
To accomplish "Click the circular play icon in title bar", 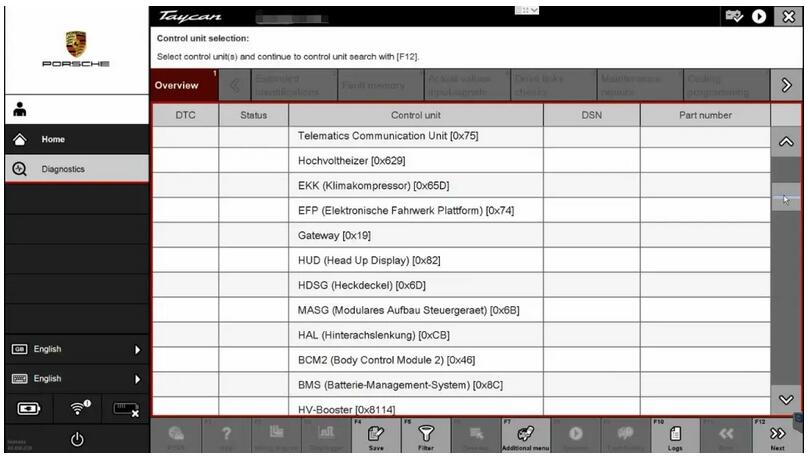I will point(759,16).
